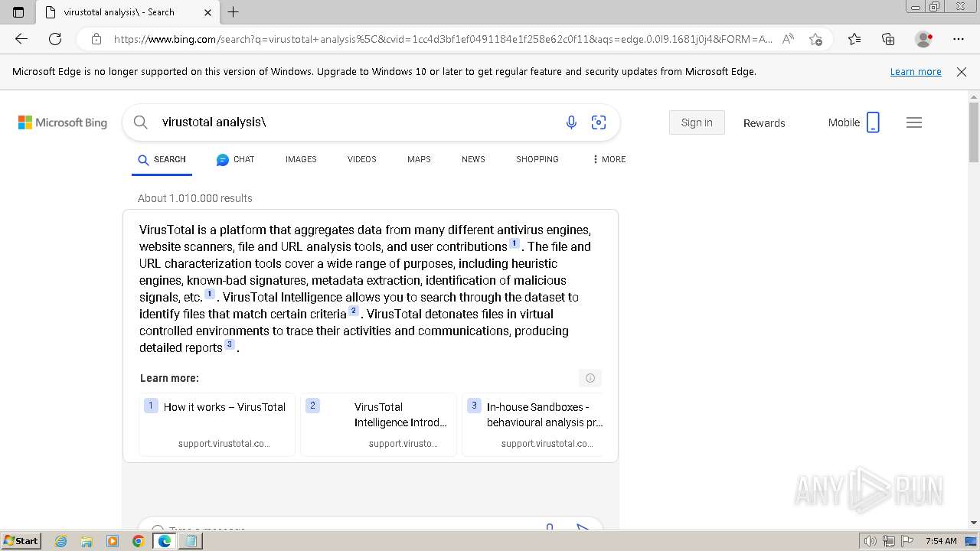Open Read aloud icon in address bar
The width and height of the screenshot is (980, 551).
(788, 39)
